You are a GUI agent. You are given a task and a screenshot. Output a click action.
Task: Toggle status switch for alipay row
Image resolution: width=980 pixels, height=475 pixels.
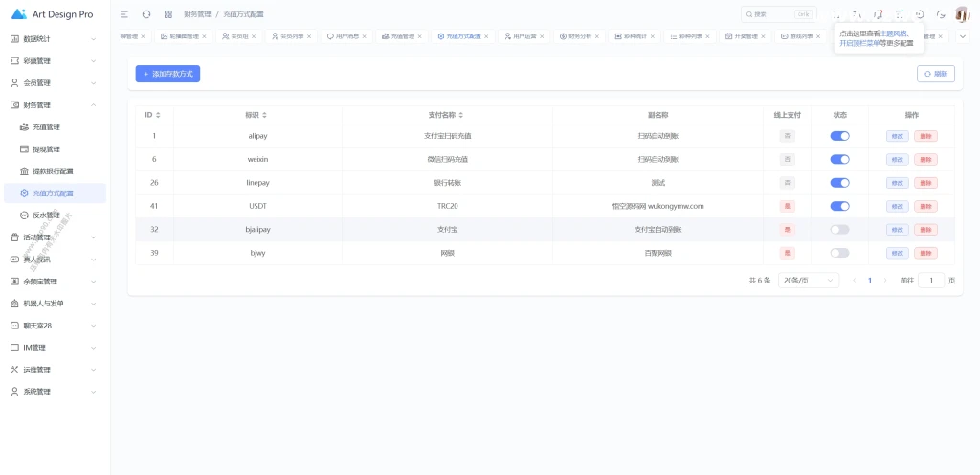(839, 136)
